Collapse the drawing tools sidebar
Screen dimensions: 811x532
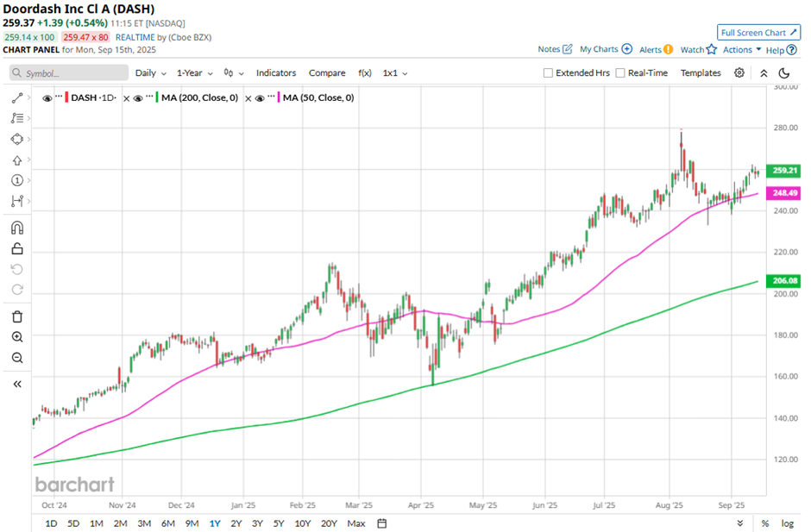17,385
